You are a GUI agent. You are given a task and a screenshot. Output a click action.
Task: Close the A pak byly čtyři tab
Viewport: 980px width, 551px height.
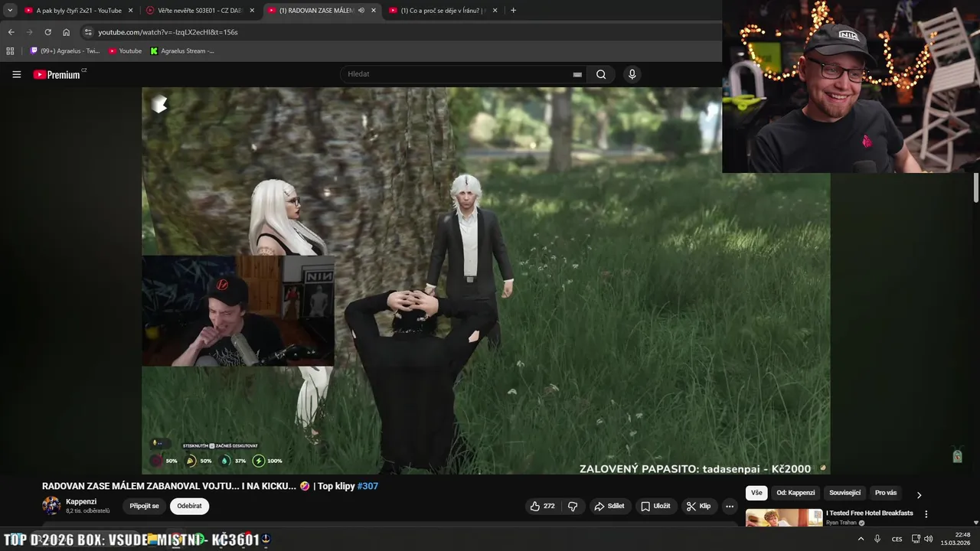(x=130, y=11)
